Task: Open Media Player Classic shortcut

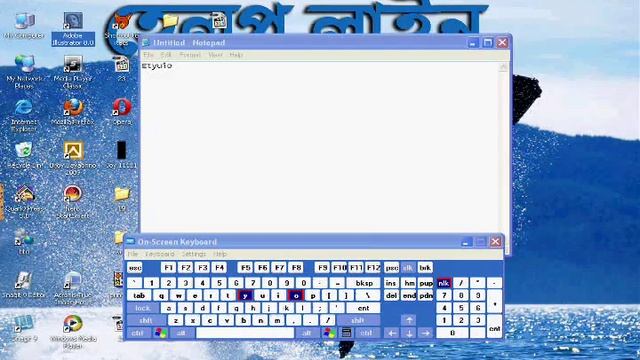Action: click(73, 72)
